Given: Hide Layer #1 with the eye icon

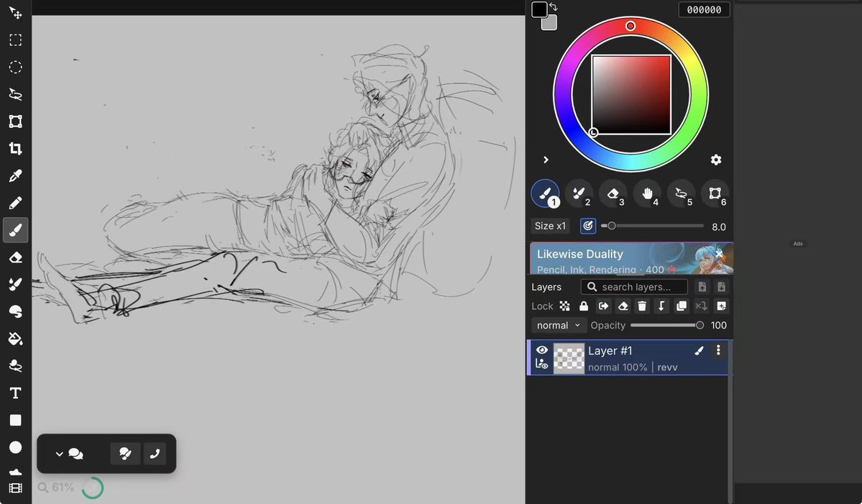Looking at the screenshot, I should tap(542, 350).
